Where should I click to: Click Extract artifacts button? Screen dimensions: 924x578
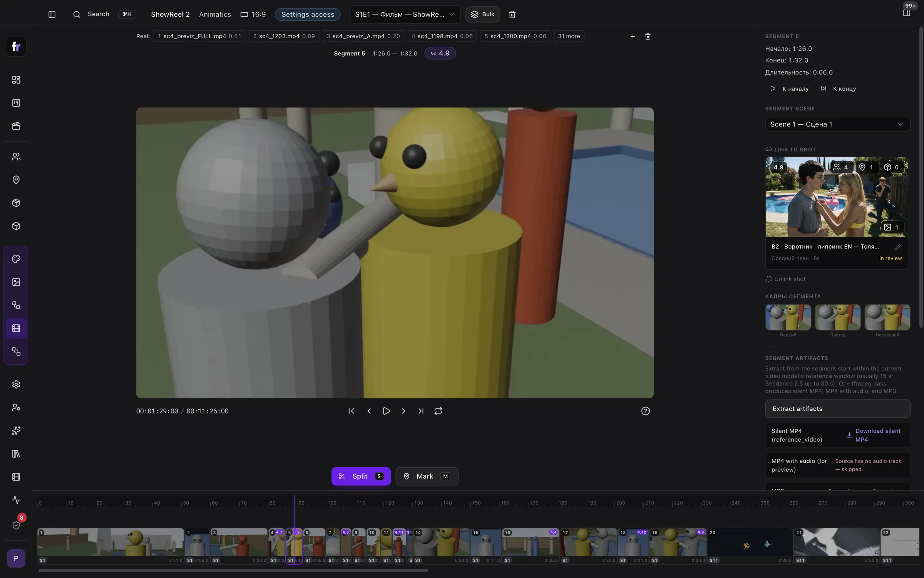click(837, 408)
